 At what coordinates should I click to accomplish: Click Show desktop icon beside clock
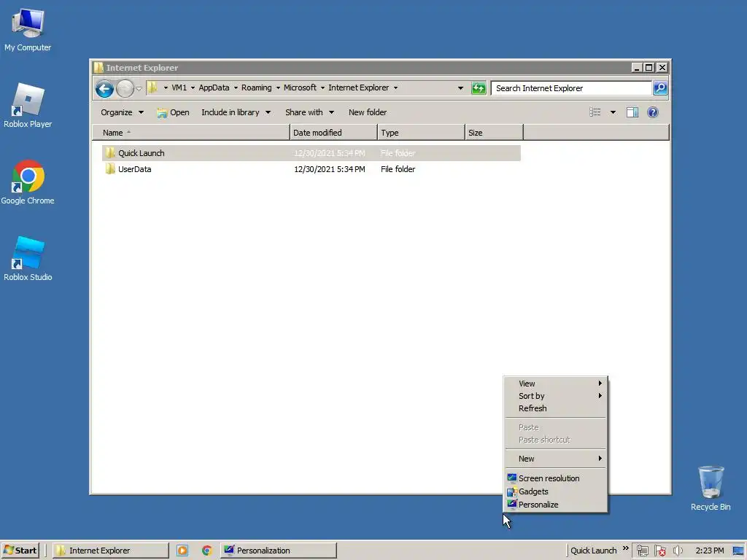(738, 551)
